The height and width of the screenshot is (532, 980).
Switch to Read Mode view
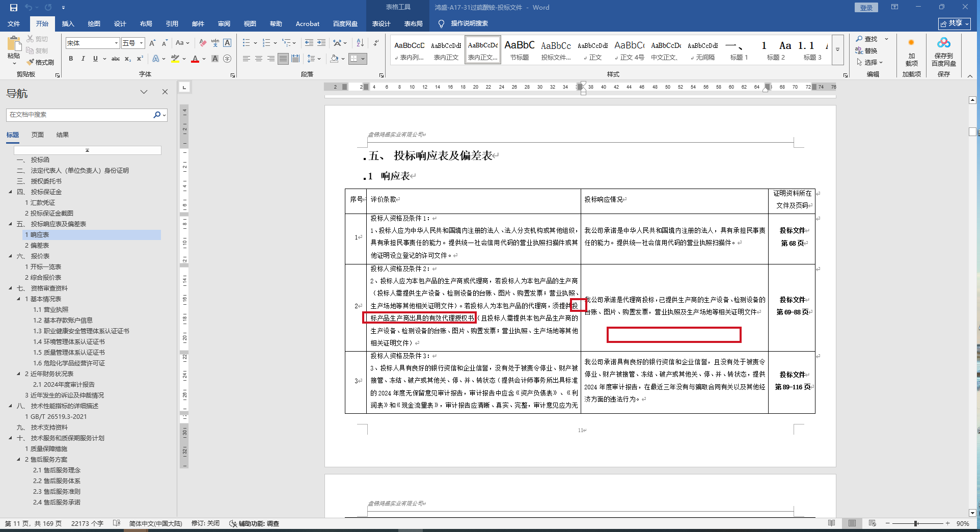[832, 523]
